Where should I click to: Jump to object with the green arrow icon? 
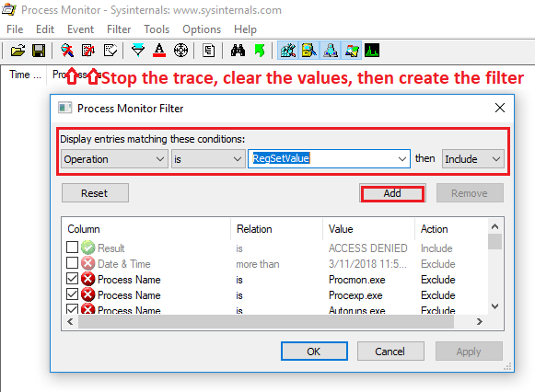(260, 51)
